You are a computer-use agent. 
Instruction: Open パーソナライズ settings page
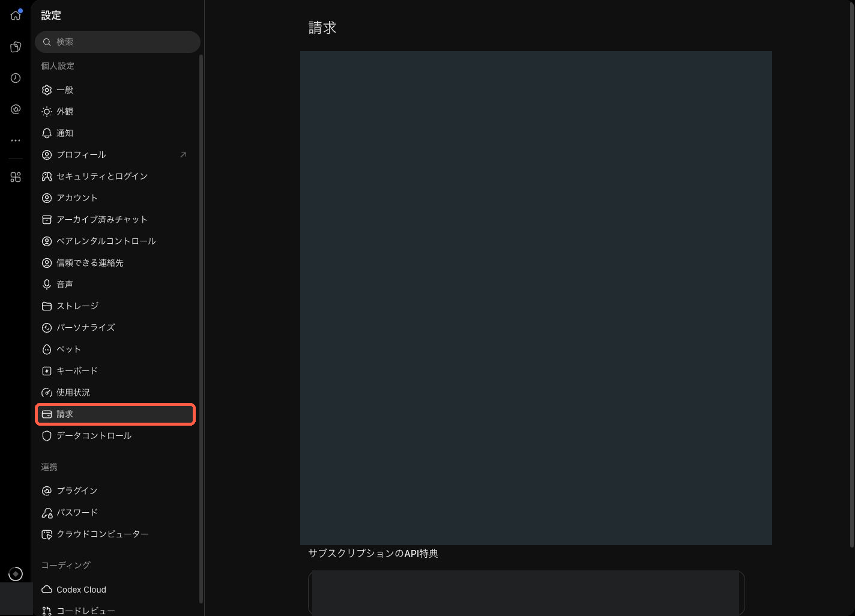pos(115,328)
